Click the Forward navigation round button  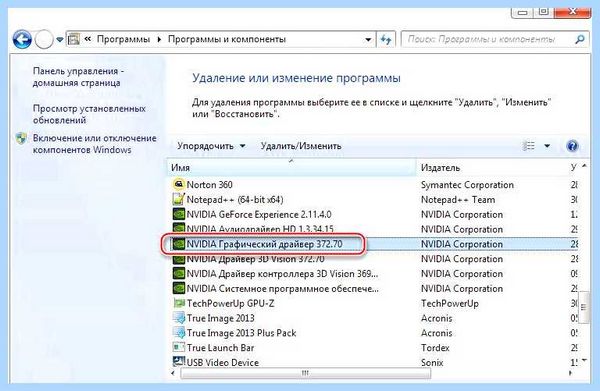pyautogui.click(x=44, y=39)
